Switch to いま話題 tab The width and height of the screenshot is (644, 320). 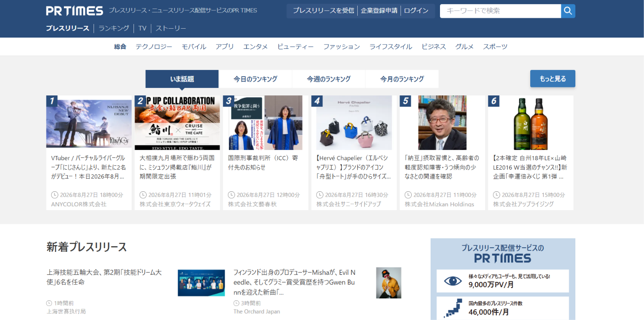182,79
